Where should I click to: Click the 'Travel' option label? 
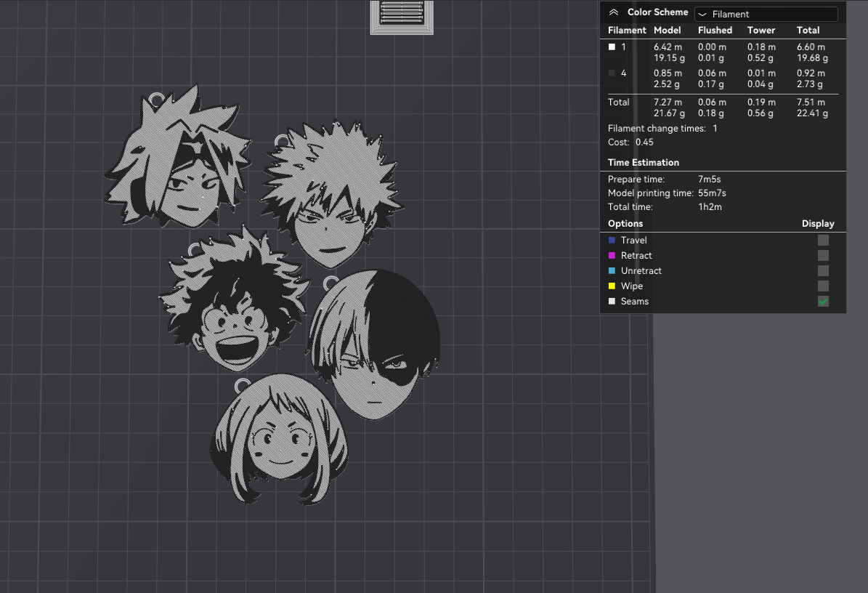click(634, 241)
